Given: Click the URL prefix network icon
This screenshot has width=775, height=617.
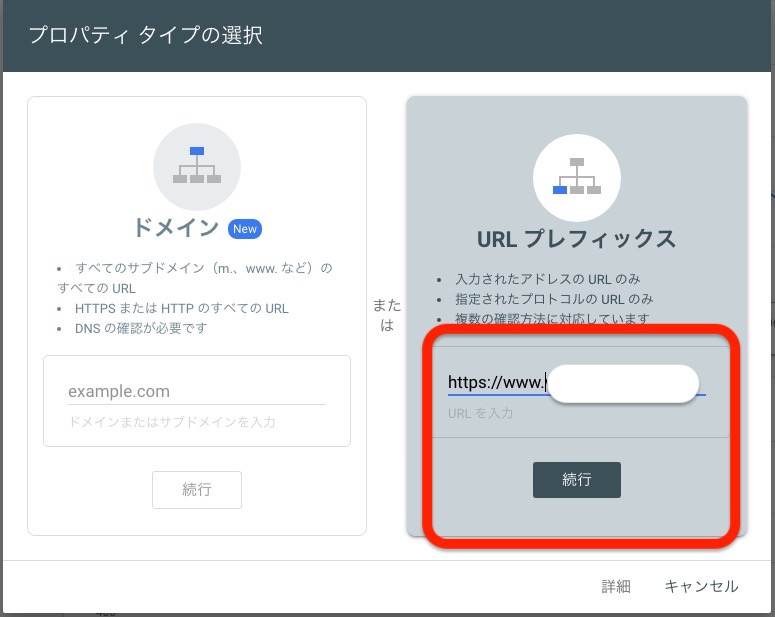Looking at the screenshot, I should [x=577, y=176].
